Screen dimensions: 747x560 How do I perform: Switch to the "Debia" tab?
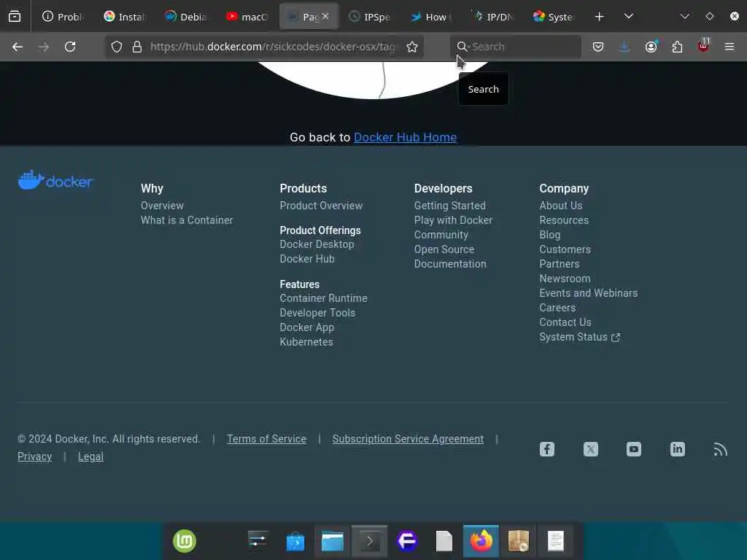click(186, 17)
